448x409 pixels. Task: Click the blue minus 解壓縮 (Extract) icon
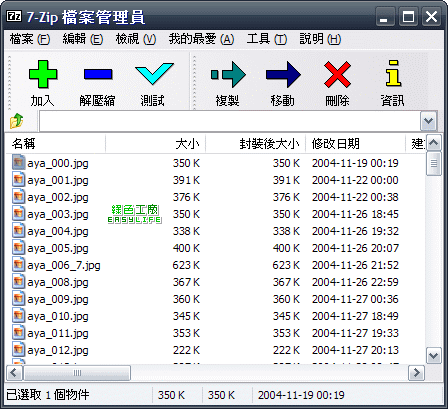pos(98,74)
